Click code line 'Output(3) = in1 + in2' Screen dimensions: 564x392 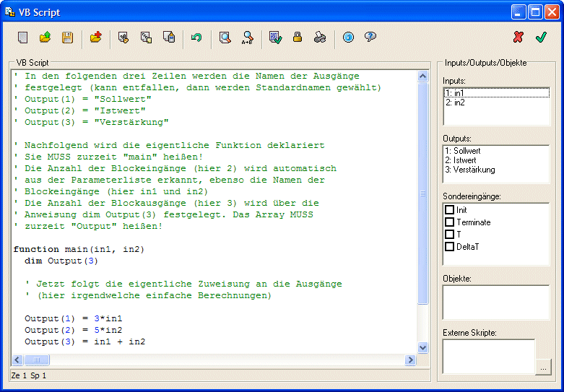pos(85,341)
